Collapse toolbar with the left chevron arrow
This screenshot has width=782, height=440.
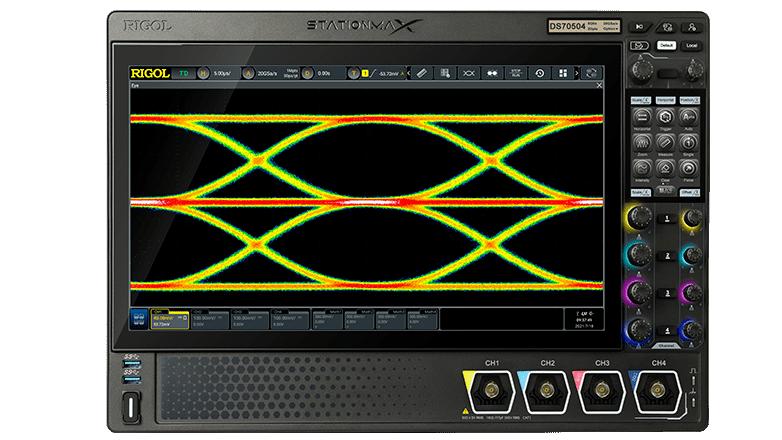point(409,73)
